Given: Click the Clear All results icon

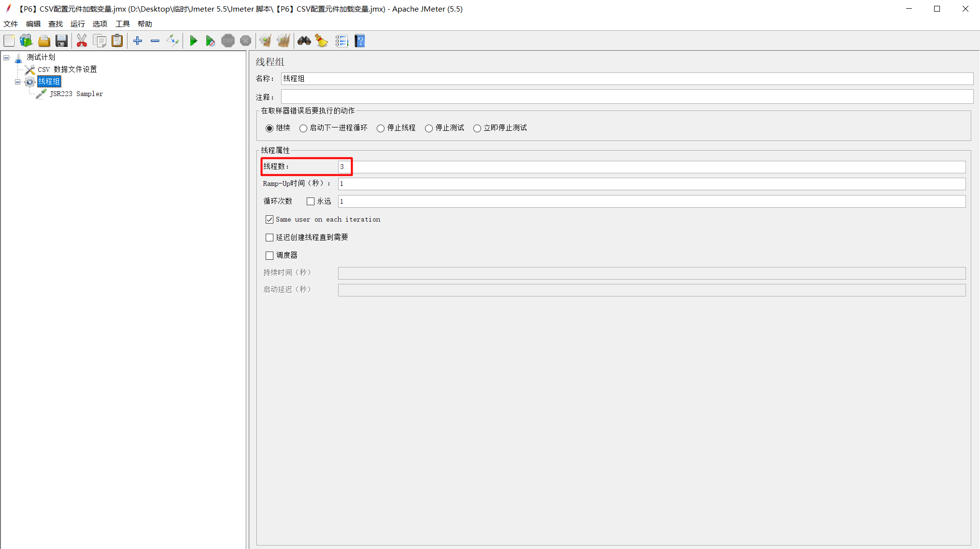Looking at the screenshot, I should [x=284, y=41].
